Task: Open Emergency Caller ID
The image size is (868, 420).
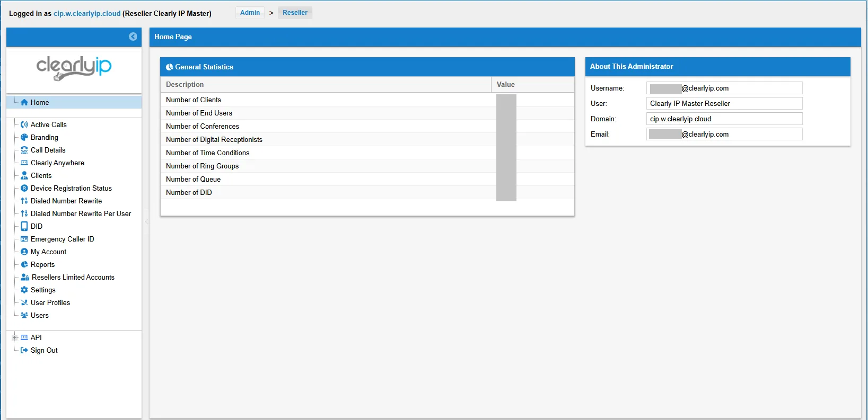Action: click(x=63, y=239)
